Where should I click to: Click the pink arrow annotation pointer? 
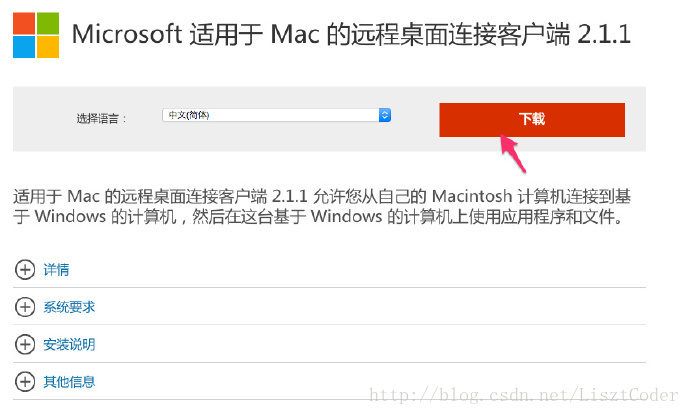point(513,154)
